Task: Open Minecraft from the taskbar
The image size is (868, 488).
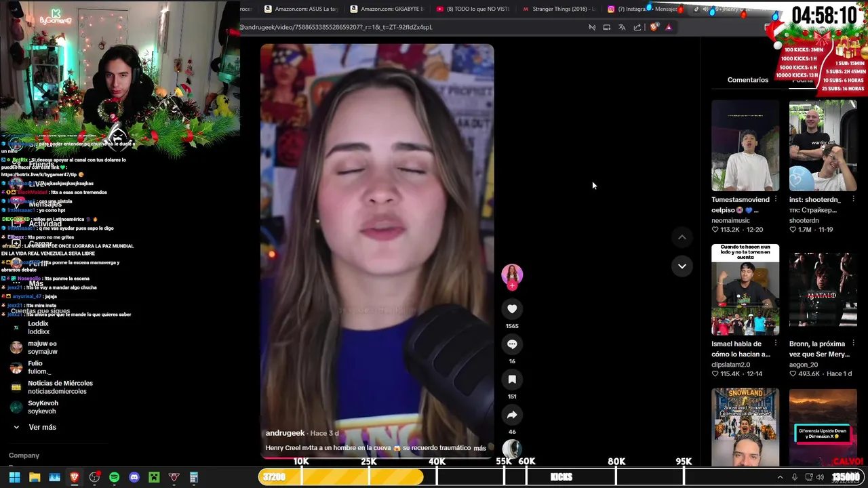Action: [x=154, y=477]
